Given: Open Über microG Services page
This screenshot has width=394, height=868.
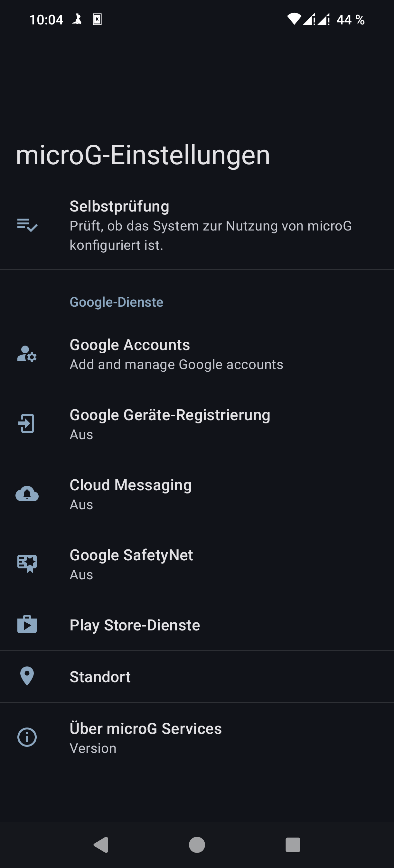Looking at the screenshot, I should click(145, 737).
